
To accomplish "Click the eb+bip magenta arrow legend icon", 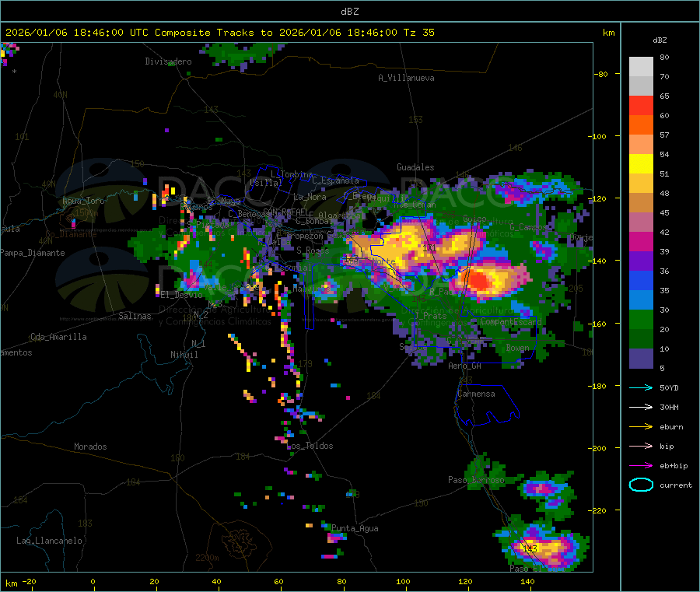I will pyautogui.click(x=641, y=466).
